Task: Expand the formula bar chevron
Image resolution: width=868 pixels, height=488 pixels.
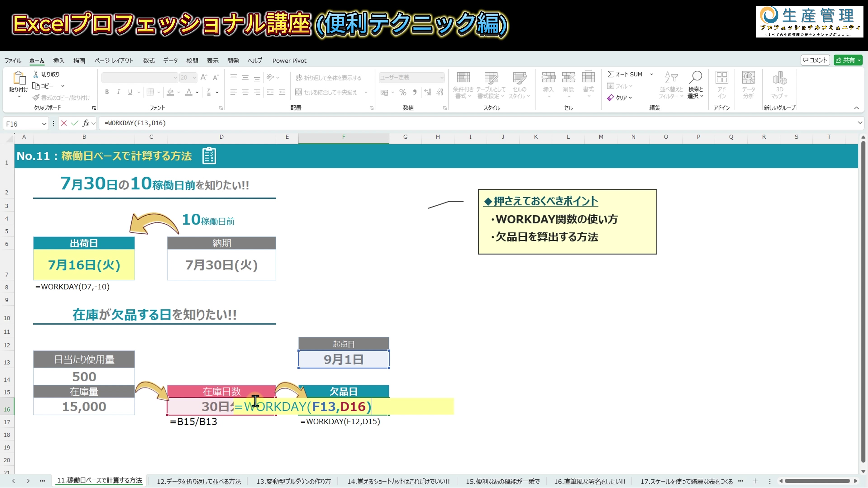Action: click(x=860, y=123)
